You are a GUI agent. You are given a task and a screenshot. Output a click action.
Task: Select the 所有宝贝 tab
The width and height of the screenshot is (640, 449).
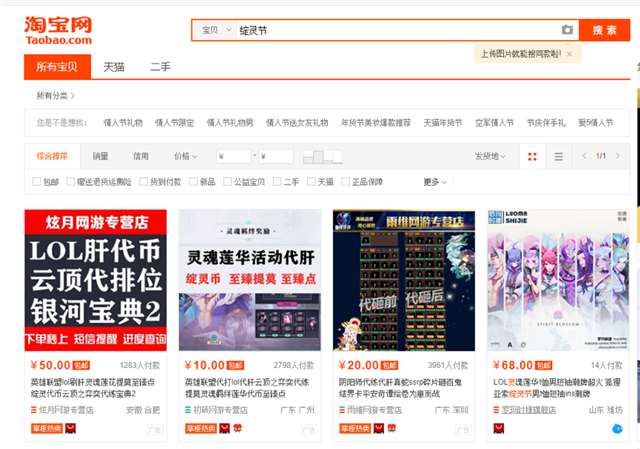58,67
